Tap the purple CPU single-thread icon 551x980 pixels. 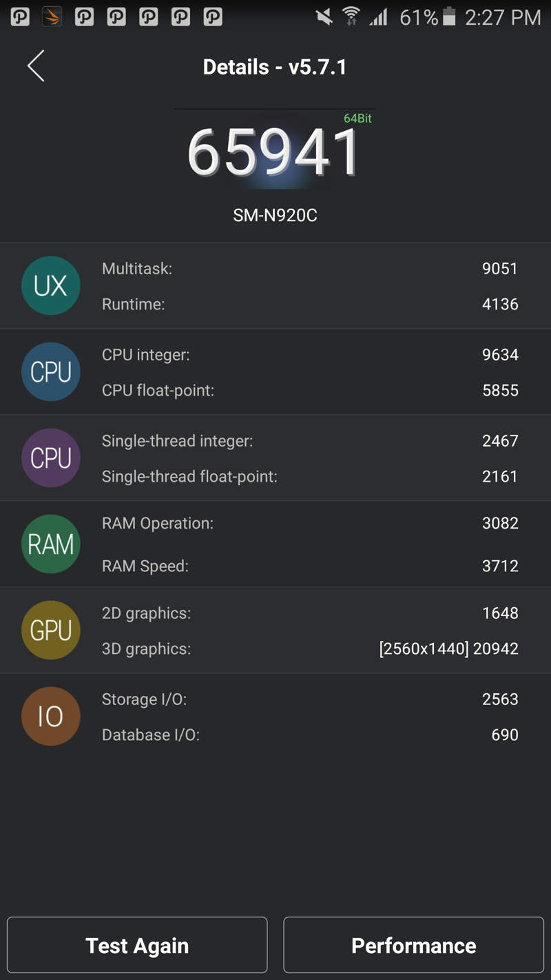click(51, 458)
